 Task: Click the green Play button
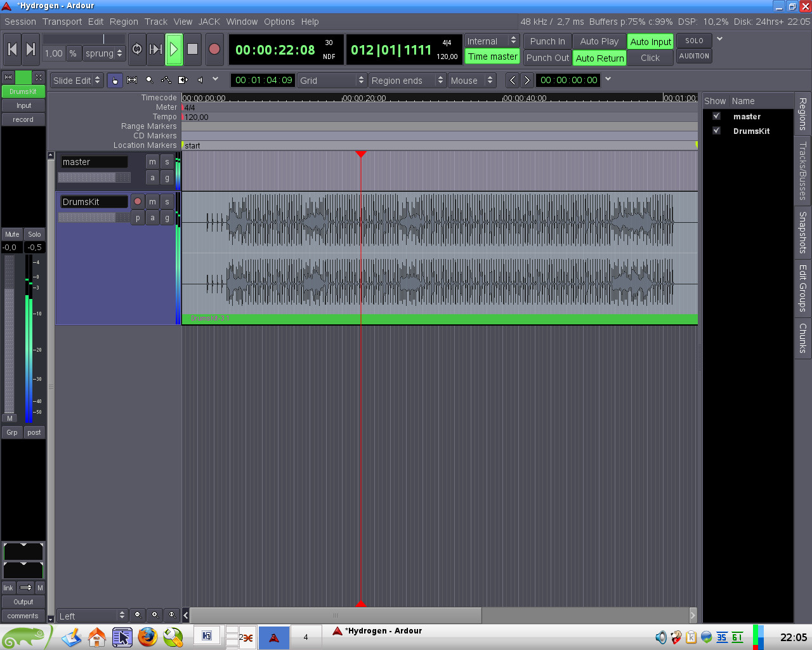coord(174,49)
